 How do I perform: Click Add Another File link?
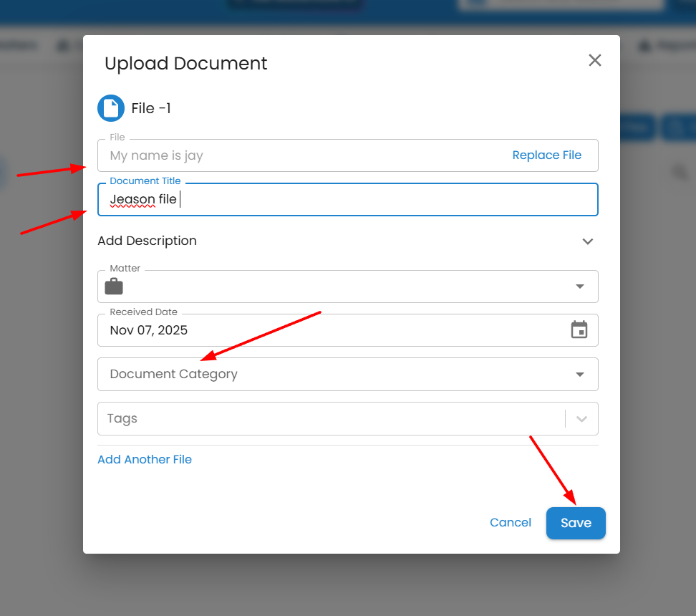[145, 460]
